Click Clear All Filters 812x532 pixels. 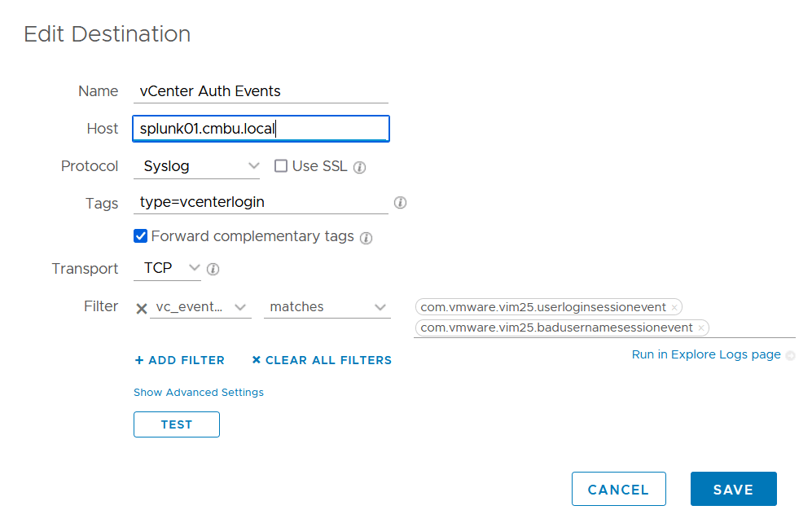click(x=322, y=360)
